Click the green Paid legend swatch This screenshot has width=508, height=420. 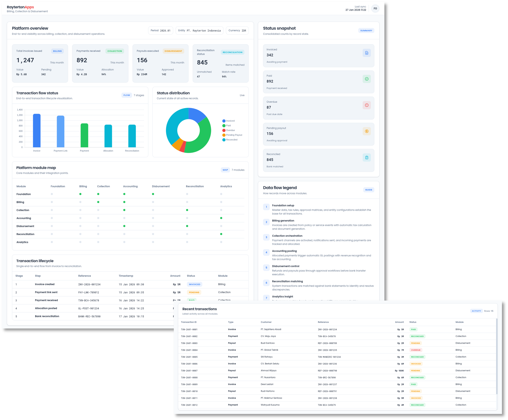pyautogui.click(x=224, y=126)
